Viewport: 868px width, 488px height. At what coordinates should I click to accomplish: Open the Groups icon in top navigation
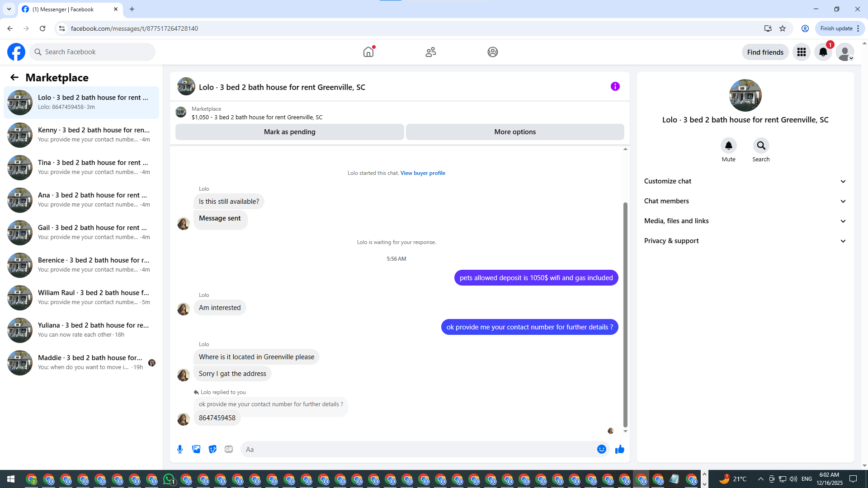[x=493, y=52]
